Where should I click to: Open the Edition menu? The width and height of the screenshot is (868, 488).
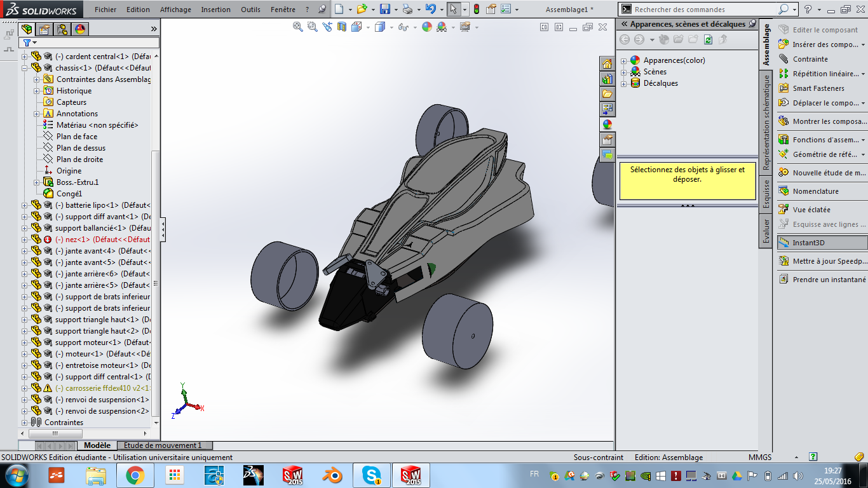(x=138, y=10)
